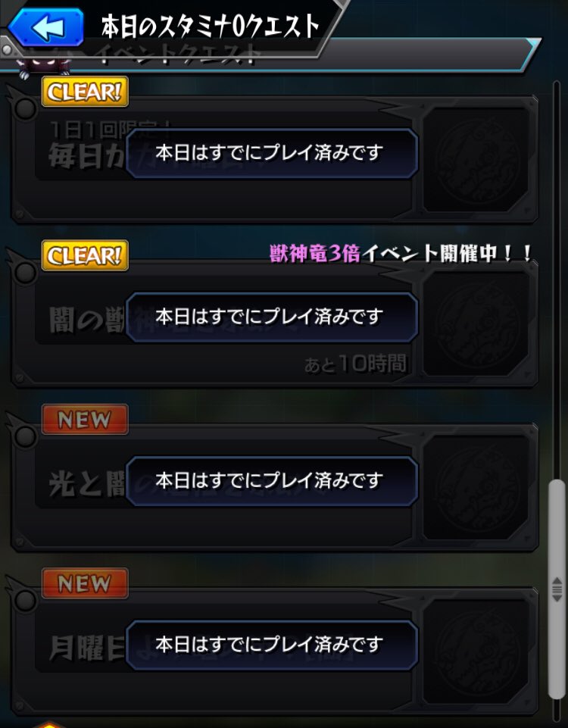Click the 獣神竜3倍イベント開催中 banner text

[x=401, y=254]
